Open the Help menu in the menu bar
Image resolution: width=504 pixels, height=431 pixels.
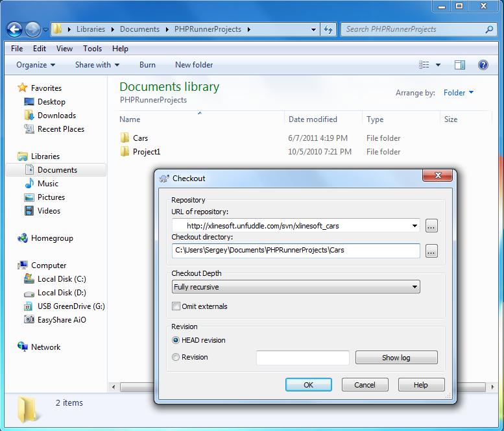[120, 49]
